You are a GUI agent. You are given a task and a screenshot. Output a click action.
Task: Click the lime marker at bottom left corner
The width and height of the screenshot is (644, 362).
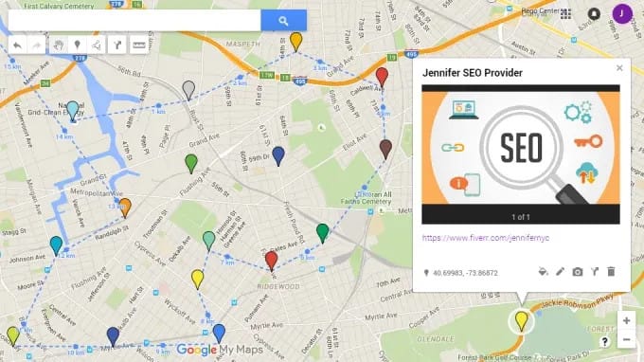click(x=13, y=336)
